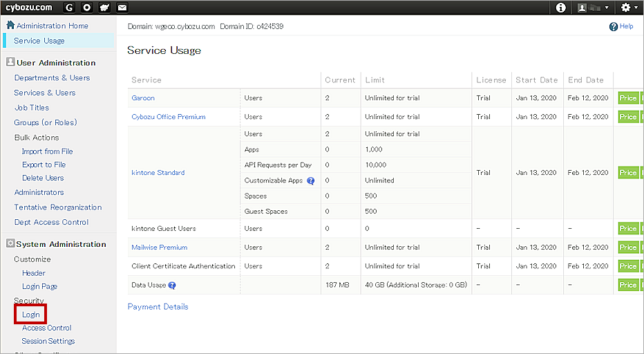Open Dept Access Control
Image resolution: width=644 pixels, height=354 pixels.
coord(51,222)
